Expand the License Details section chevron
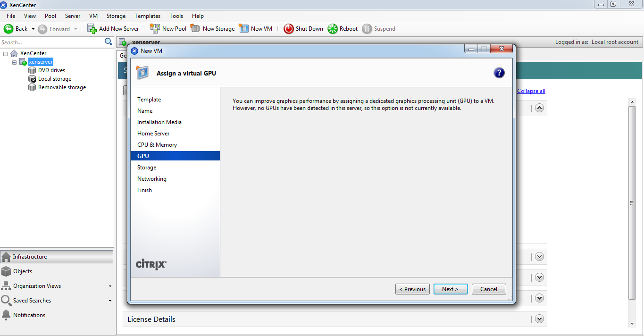 (x=540, y=319)
